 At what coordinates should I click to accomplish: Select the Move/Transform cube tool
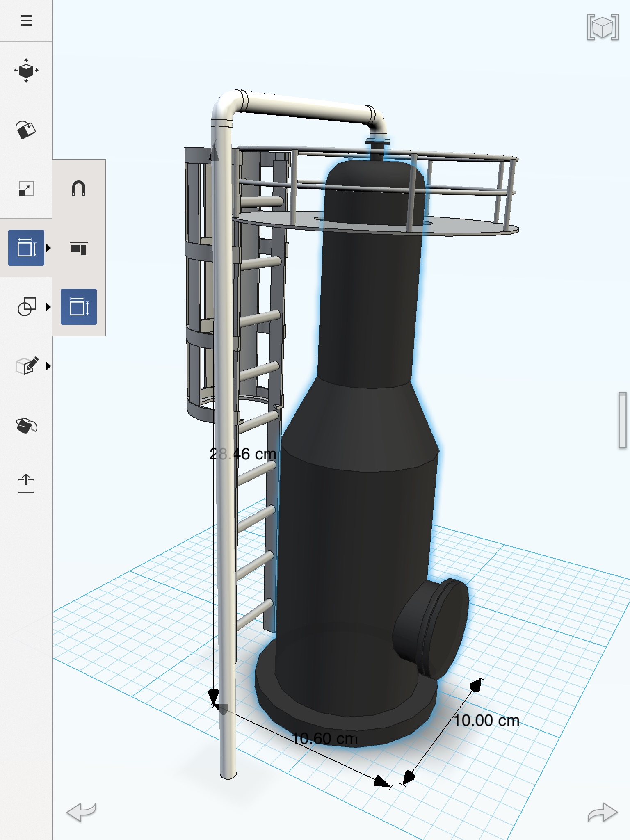click(26, 71)
